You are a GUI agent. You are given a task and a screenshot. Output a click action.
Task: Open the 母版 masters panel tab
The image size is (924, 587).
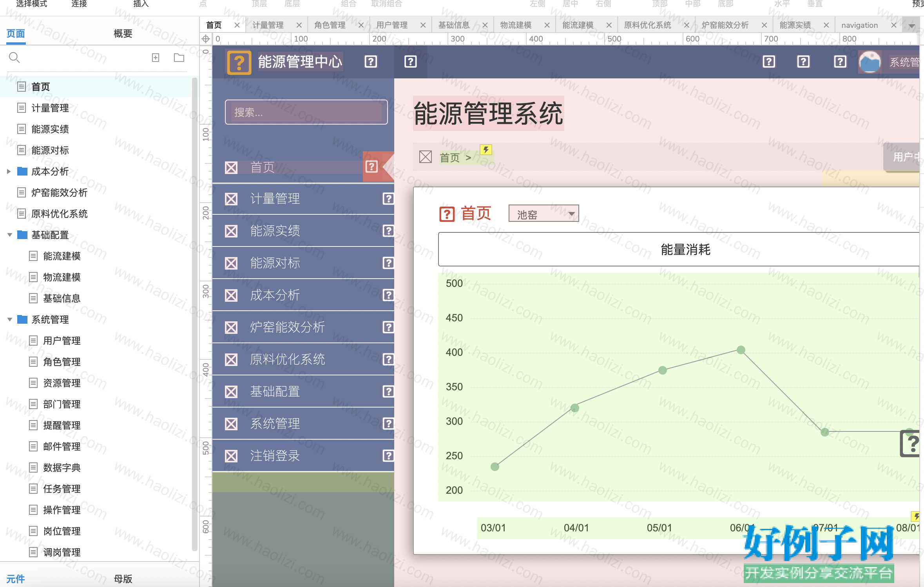point(123,578)
